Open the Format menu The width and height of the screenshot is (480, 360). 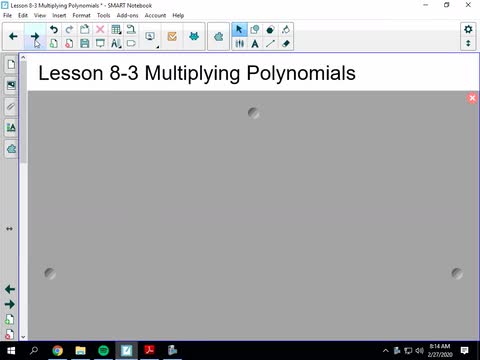[81, 15]
